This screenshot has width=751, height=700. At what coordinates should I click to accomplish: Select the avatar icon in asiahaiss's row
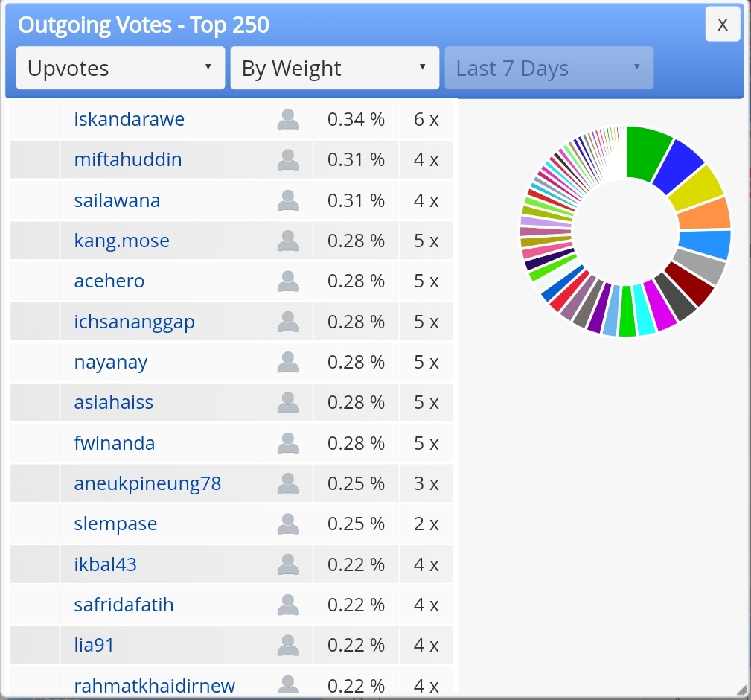click(288, 402)
